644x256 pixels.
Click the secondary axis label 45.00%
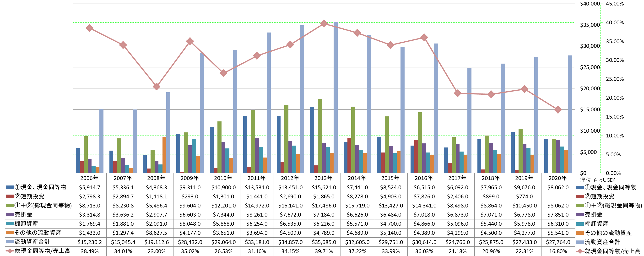tap(615, 4)
